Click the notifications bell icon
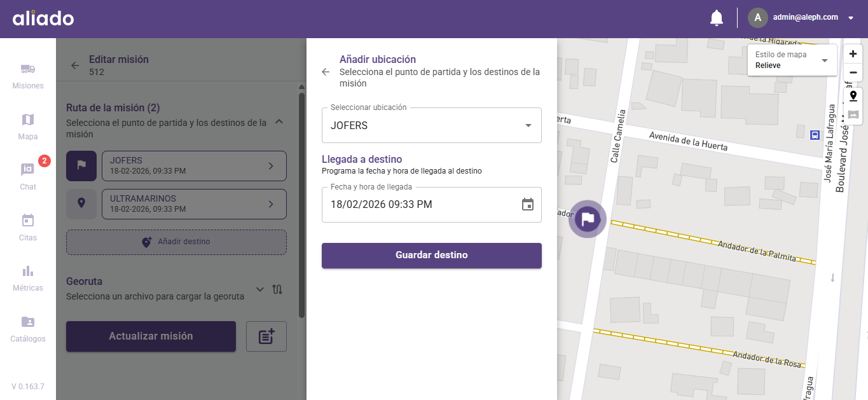868x400 pixels. coord(716,18)
